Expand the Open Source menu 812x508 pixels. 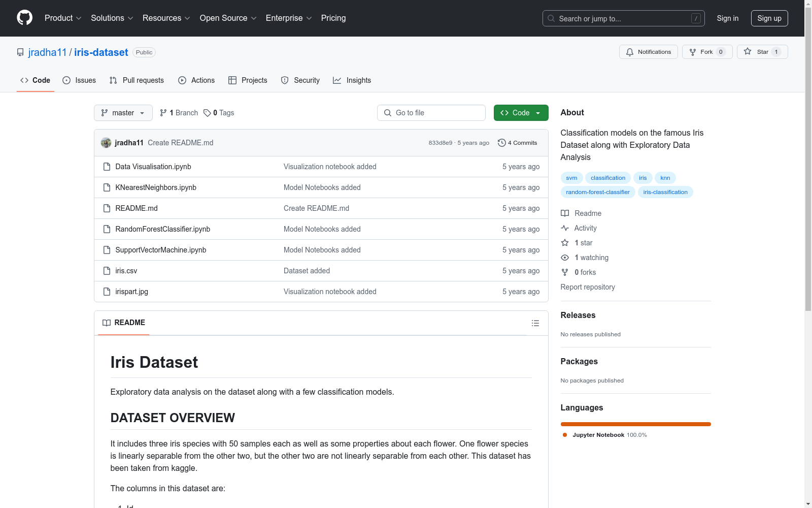coord(228,18)
